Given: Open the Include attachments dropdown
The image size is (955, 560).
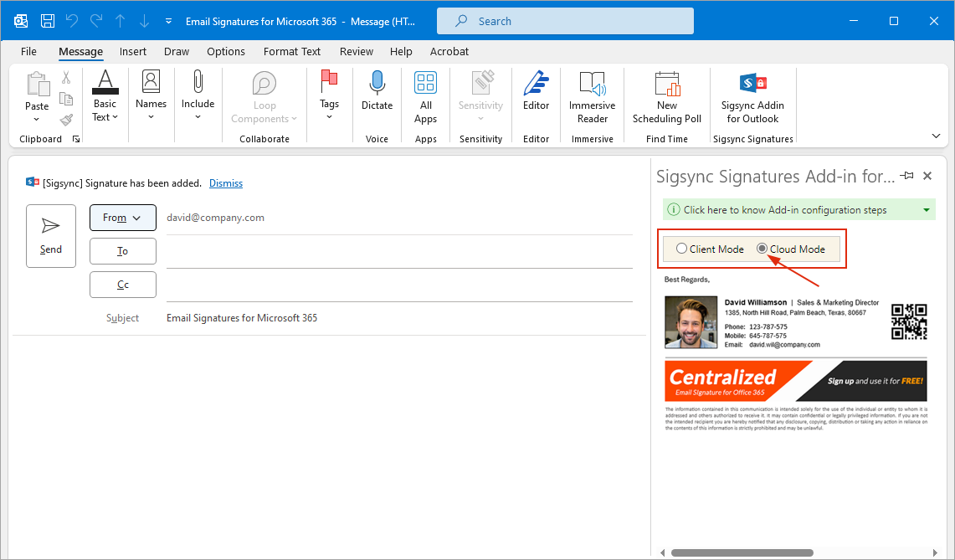Looking at the screenshot, I should click(198, 97).
